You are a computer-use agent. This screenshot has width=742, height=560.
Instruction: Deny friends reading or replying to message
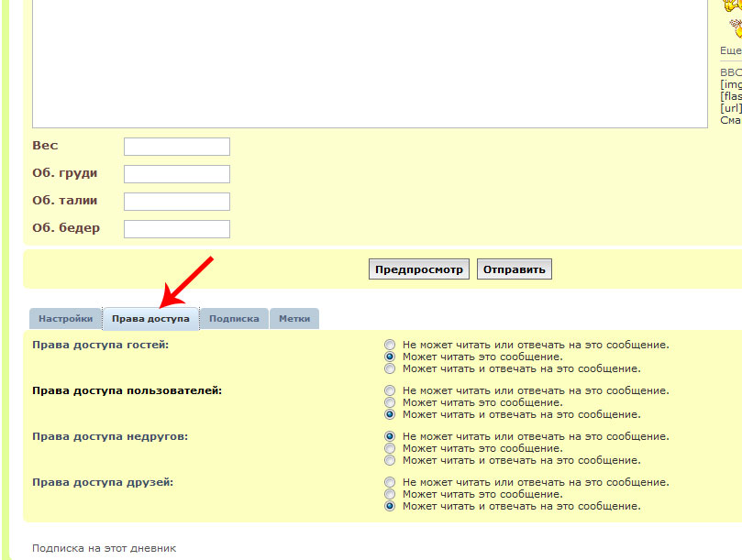(390, 482)
